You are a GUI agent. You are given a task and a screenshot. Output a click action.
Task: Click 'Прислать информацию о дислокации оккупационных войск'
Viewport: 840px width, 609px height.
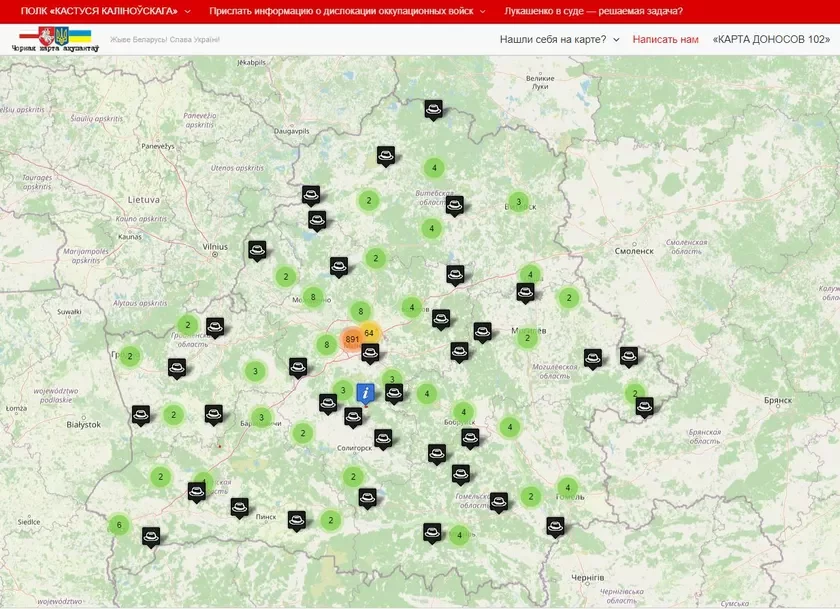point(342,11)
